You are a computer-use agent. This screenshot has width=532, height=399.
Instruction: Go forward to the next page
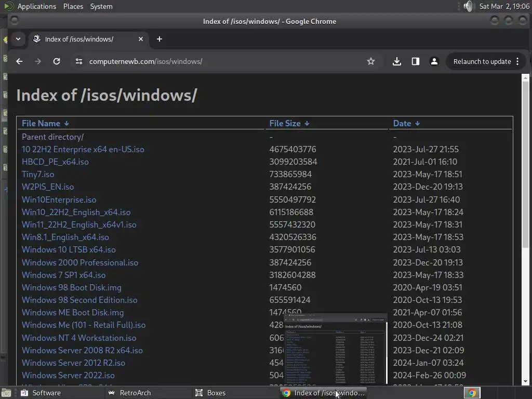click(x=38, y=61)
